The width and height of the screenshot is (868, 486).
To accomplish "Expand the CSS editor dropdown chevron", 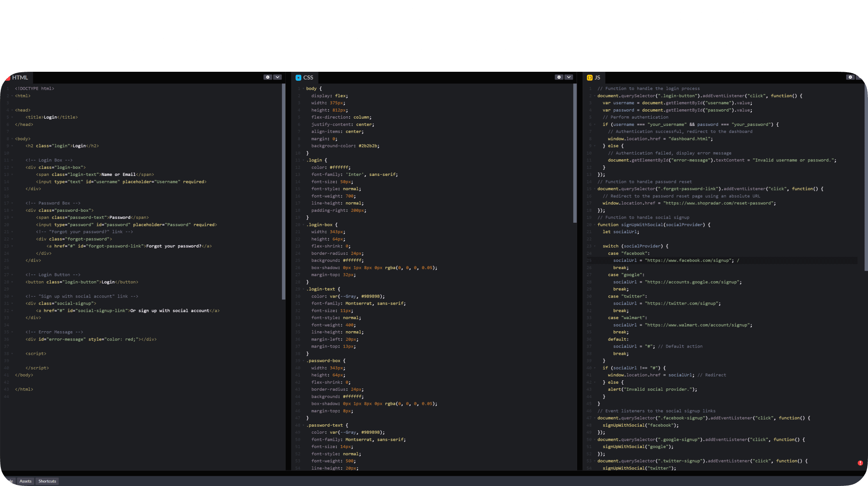I will coord(569,77).
